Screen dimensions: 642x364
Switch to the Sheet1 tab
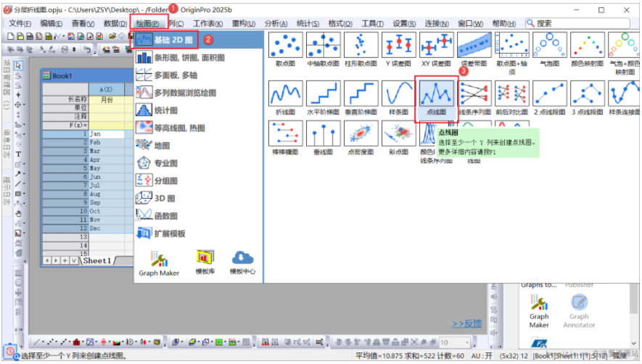click(97, 260)
